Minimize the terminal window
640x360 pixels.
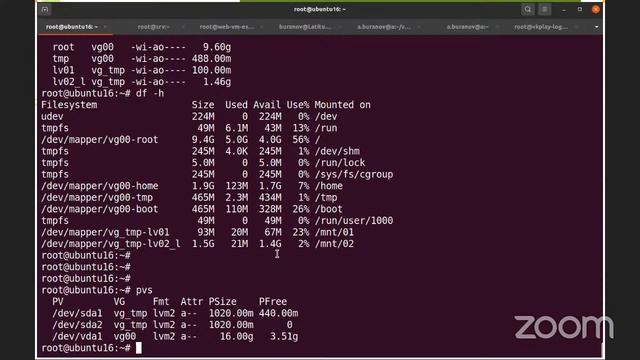[564, 9]
